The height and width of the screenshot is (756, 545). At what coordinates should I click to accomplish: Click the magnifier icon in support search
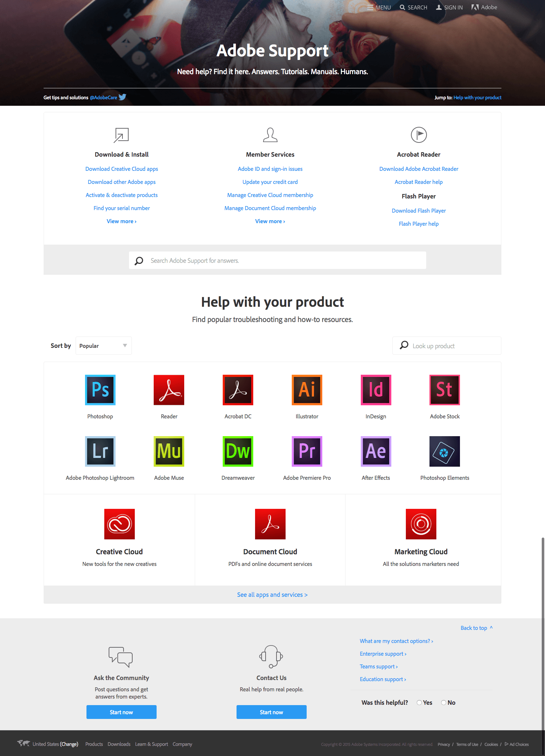click(x=139, y=261)
